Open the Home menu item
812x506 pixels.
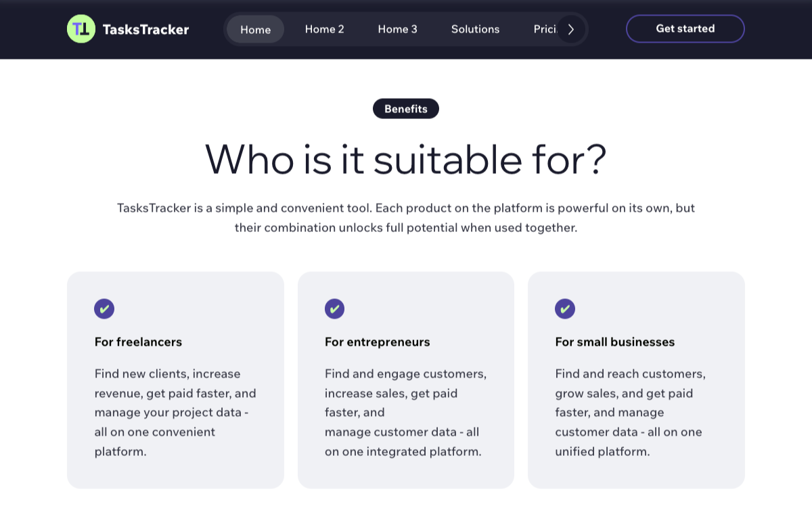coord(256,29)
